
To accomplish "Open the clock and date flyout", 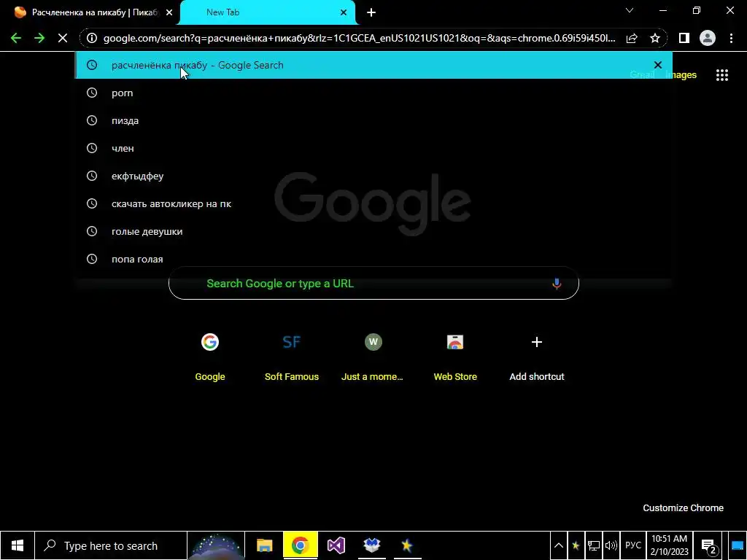I will (x=670, y=545).
